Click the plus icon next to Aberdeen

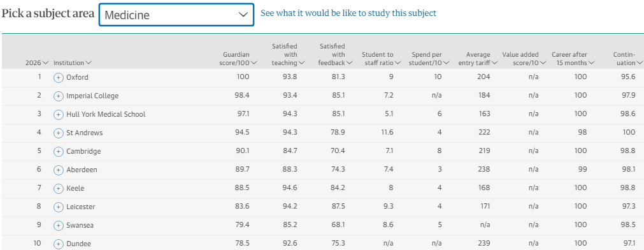click(x=59, y=170)
